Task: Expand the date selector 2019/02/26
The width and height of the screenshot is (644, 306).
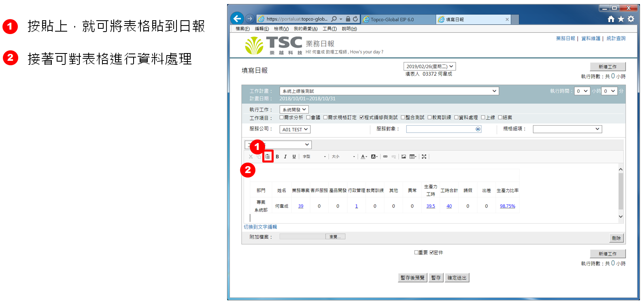Action: [x=429, y=66]
